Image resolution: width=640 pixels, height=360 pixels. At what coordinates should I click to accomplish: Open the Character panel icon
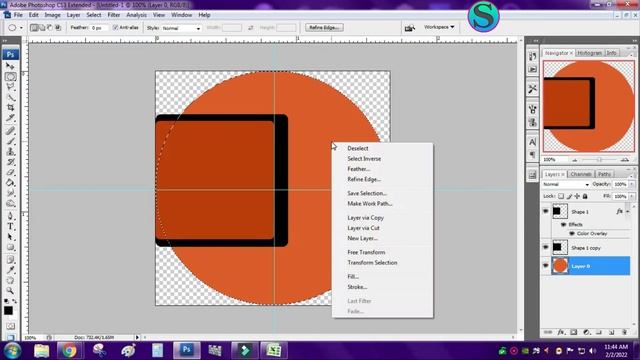click(532, 142)
